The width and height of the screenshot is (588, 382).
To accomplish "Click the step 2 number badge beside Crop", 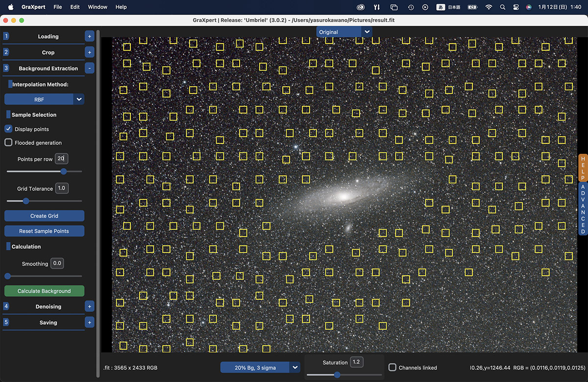I will pos(6,52).
